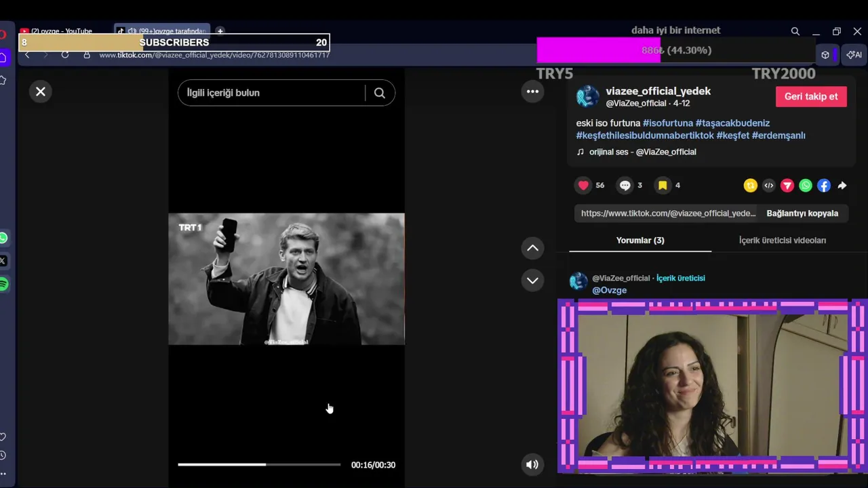Click the magnifier search button in video viewer

(380, 93)
